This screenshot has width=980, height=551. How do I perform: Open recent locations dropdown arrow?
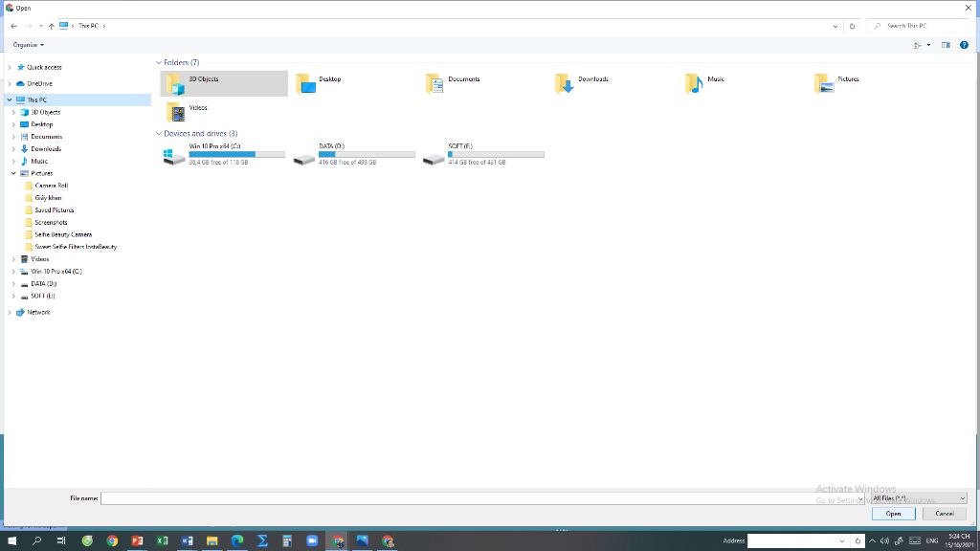click(x=40, y=26)
